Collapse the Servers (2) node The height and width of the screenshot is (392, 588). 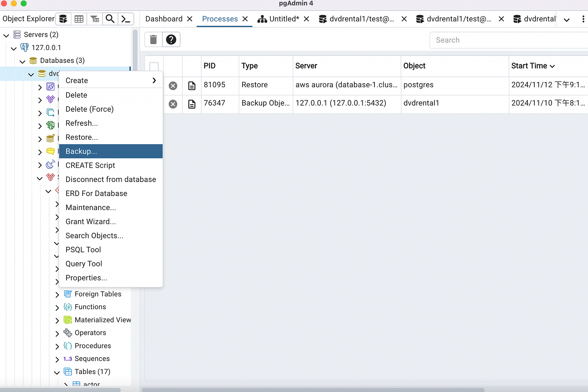click(6, 35)
